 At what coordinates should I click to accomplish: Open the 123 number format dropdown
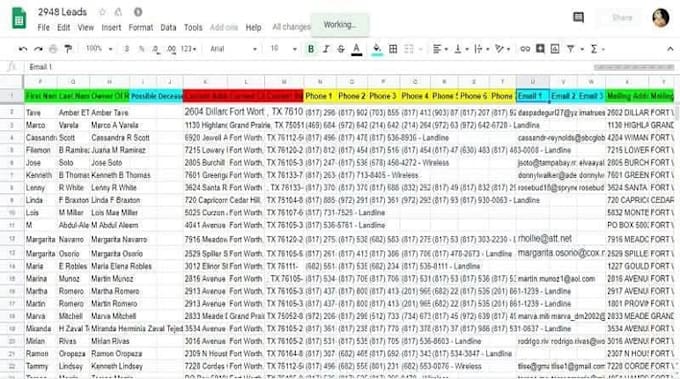189,49
